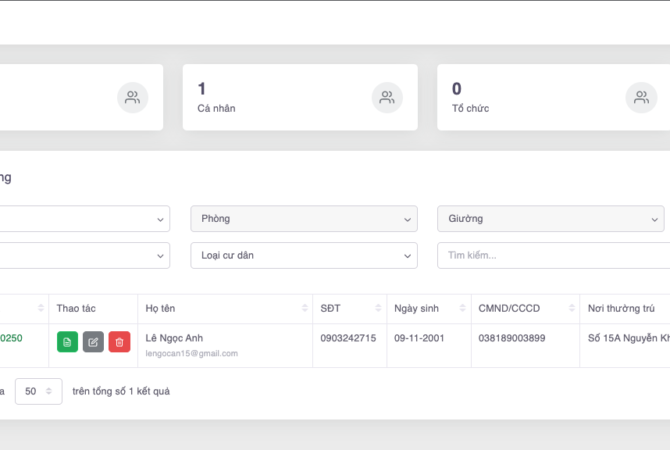Click the people icon on Cá nhân card
The image size is (670, 450).
(386, 97)
